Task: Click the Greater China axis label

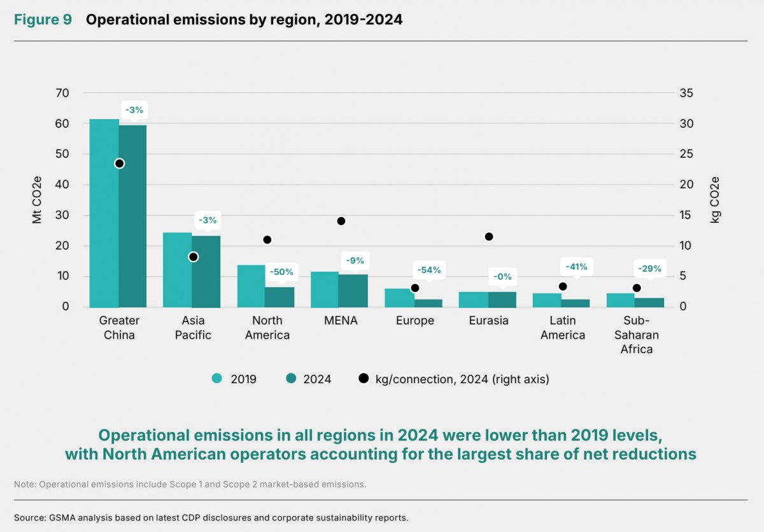Action: (x=119, y=327)
